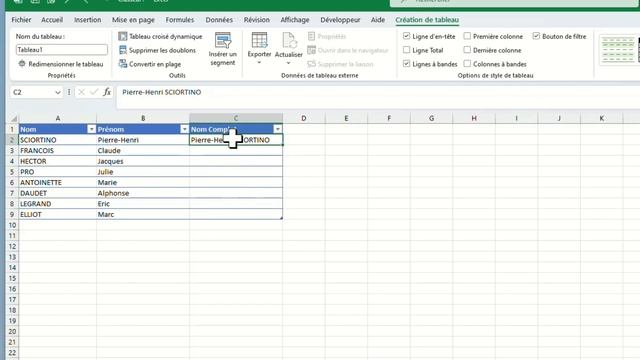The height and width of the screenshot is (360, 640).
Task: Click Redimensionner le tableau
Action: tap(60, 64)
